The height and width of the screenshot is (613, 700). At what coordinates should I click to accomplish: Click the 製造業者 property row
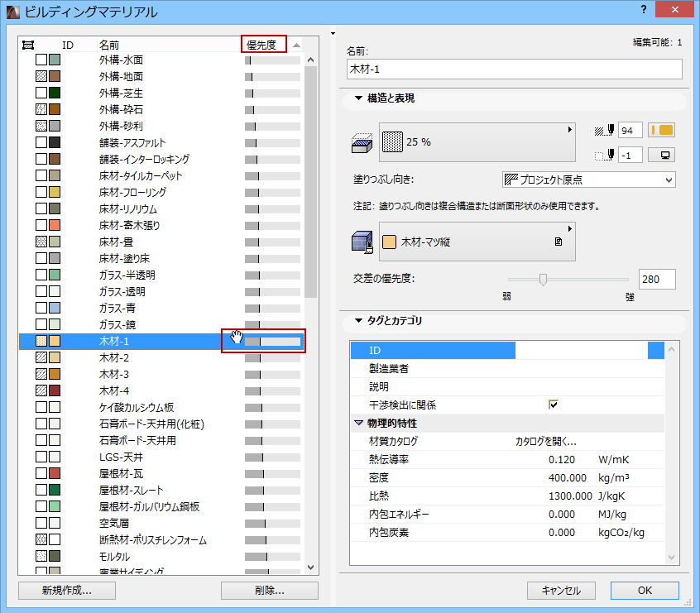[x=507, y=368]
